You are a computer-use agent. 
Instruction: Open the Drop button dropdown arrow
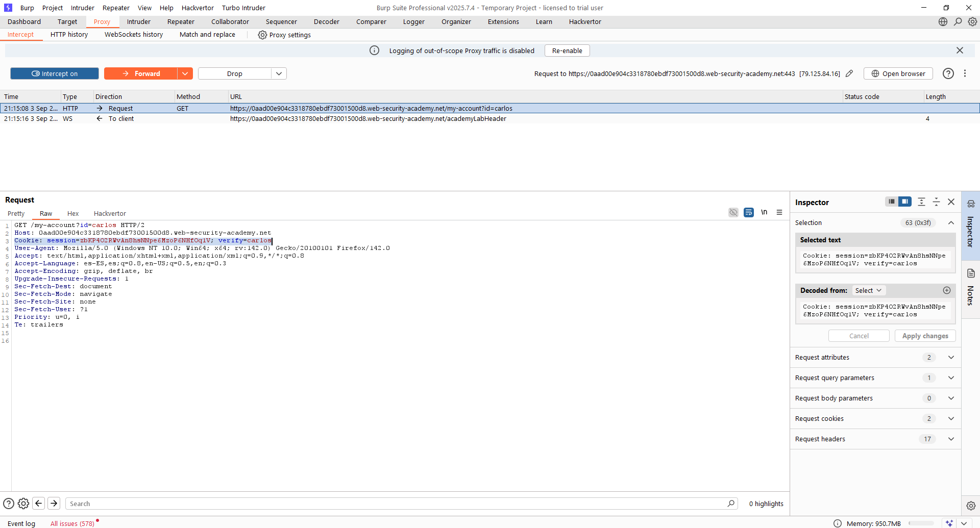[279, 73]
